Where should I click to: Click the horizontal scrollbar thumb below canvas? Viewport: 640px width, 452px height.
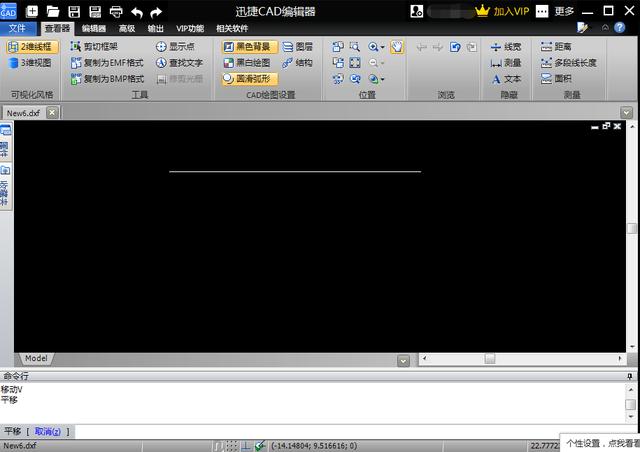490,358
